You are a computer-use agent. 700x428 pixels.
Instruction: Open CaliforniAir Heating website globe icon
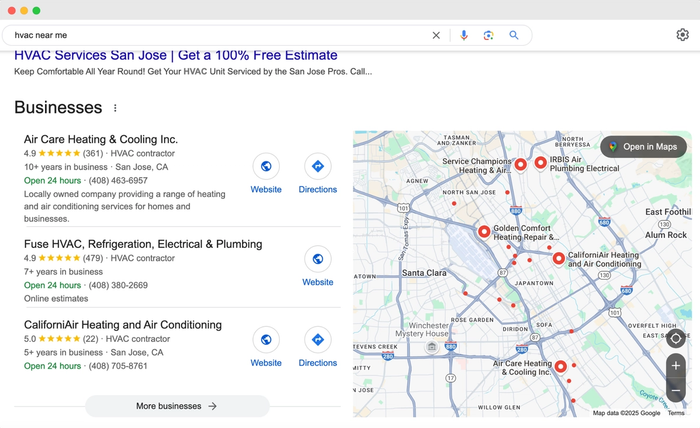click(x=266, y=340)
